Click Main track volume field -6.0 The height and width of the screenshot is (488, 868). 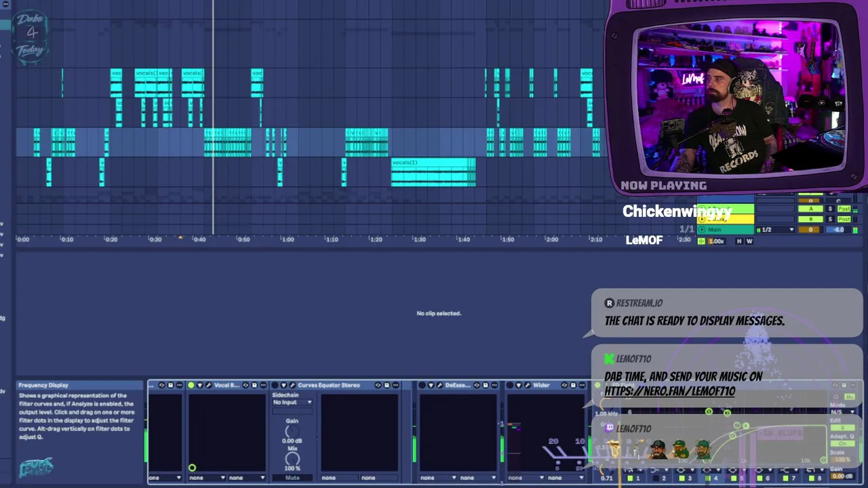pos(839,230)
